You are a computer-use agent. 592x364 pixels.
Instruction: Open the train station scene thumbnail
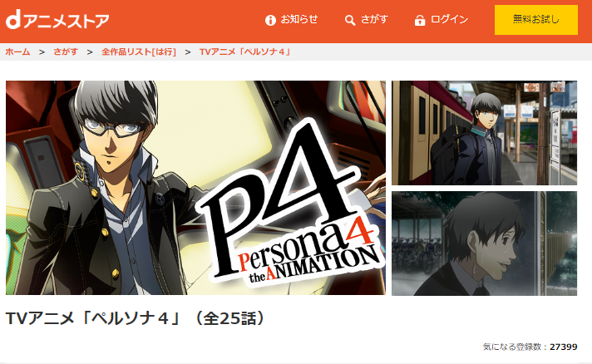(485, 133)
